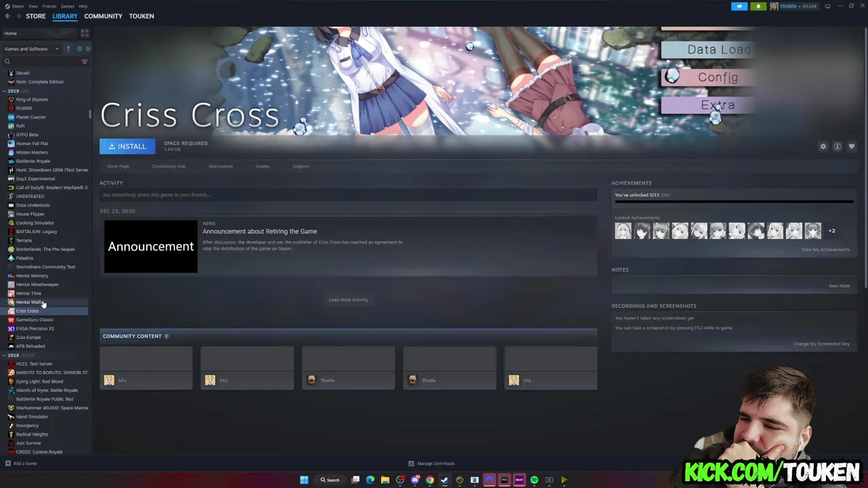Toggle sort-by-recent clock filter icon
This screenshot has width=868, height=488.
pos(79,49)
